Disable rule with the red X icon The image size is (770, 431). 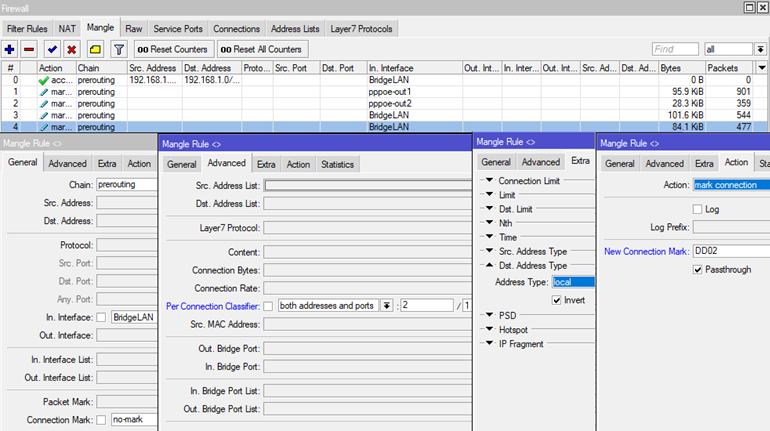(x=71, y=49)
